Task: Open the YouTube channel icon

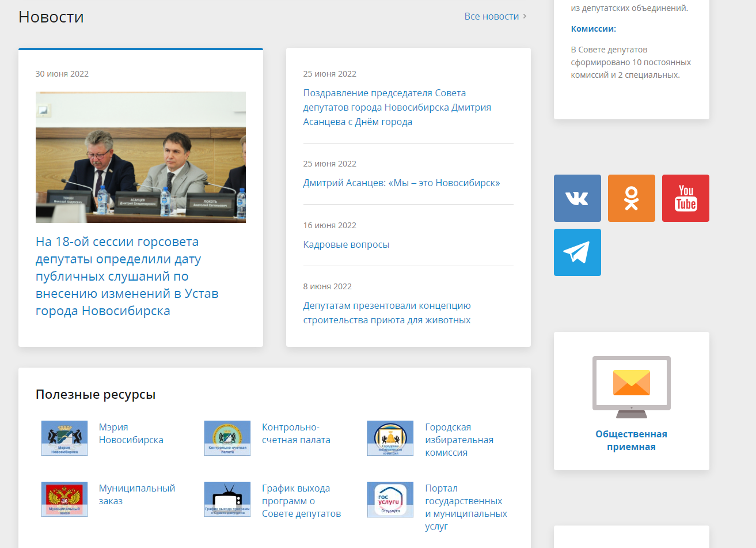Action: click(685, 198)
